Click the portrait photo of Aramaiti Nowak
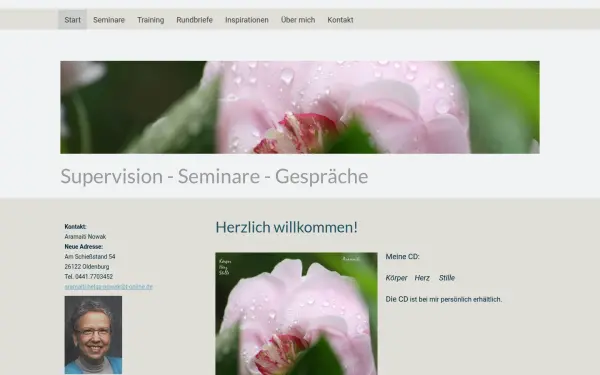600x375 pixels. pos(93,335)
